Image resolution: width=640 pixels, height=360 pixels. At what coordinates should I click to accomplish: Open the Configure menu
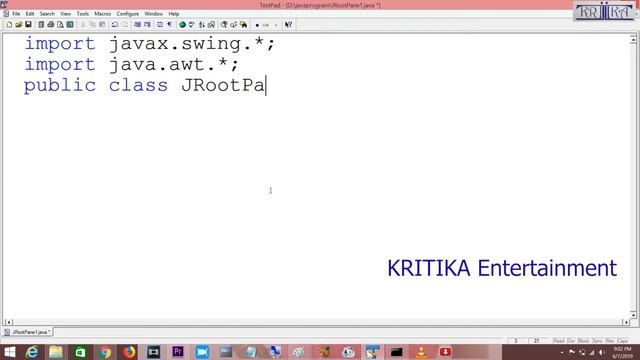128,14
